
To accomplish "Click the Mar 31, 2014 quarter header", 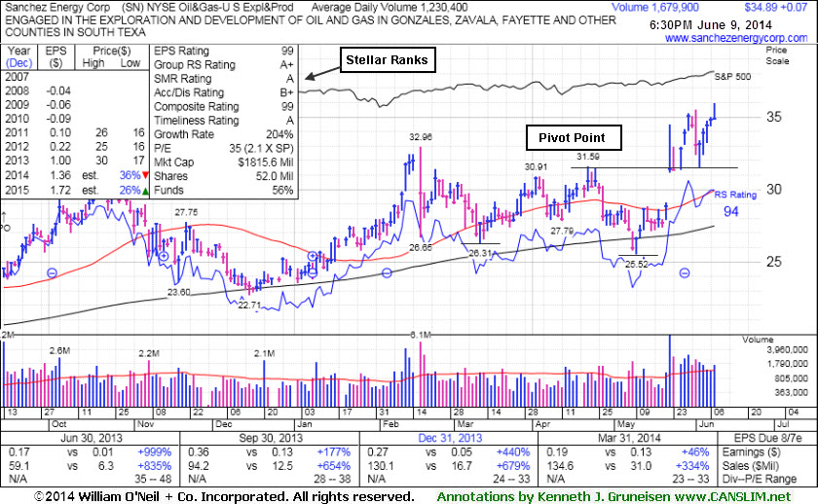I will tap(629, 438).
